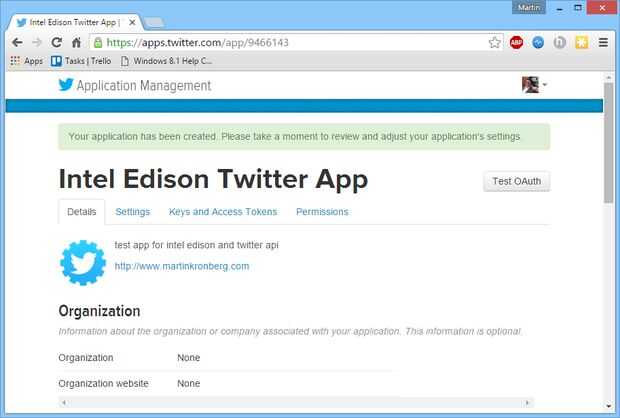Click the vertical scrollbar thumb
Viewport: 620px width, 418px height.
point(609,142)
